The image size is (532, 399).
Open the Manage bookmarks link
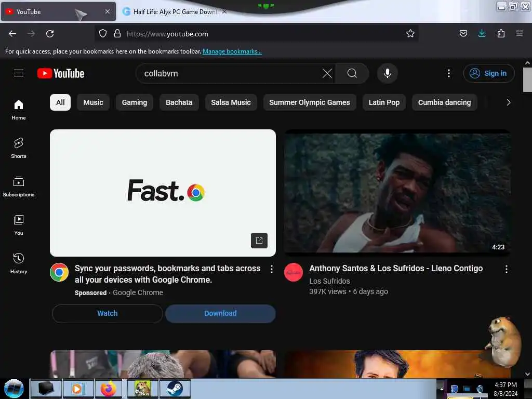click(232, 51)
